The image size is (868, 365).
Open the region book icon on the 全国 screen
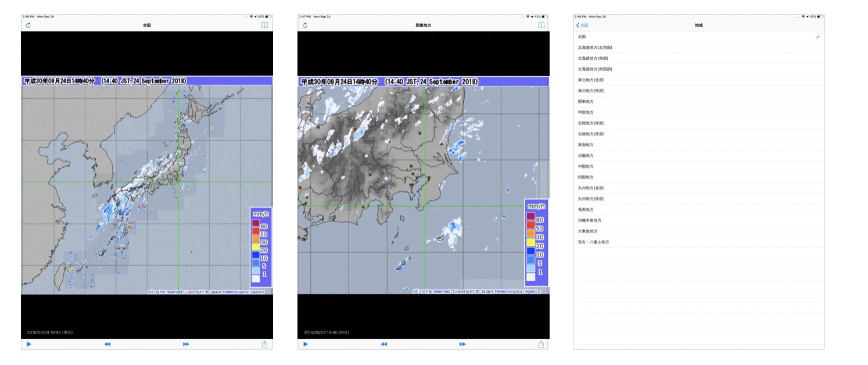point(264,26)
